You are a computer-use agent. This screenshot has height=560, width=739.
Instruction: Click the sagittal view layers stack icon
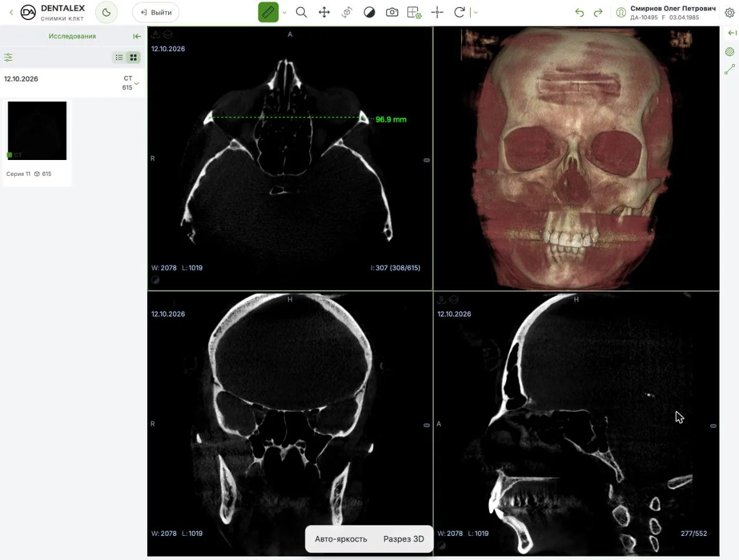[x=454, y=300]
